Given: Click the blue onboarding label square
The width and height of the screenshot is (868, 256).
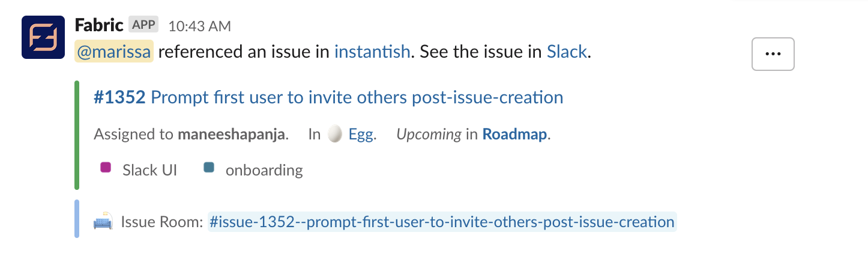Looking at the screenshot, I should point(209,168).
